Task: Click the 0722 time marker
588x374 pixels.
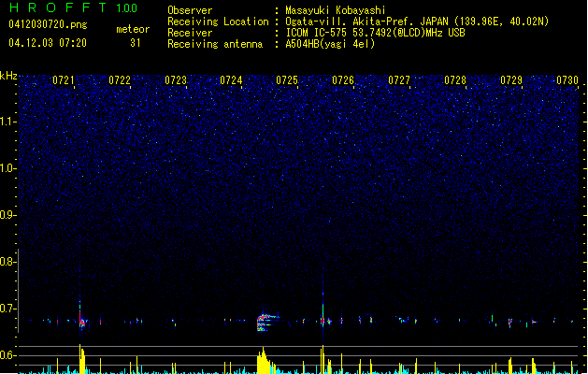Action: pyautogui.click(x=120, y=80)
